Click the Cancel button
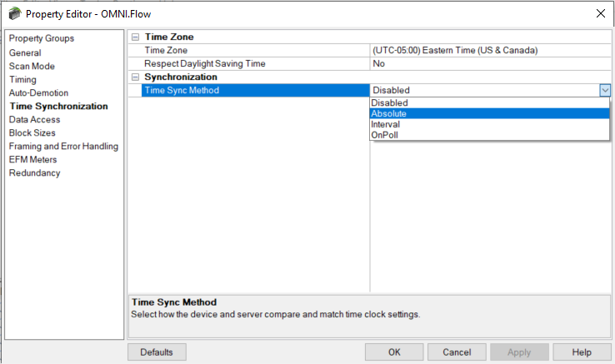Image resolution: width=615 pixels, height=364 pixels. [457, 352]
